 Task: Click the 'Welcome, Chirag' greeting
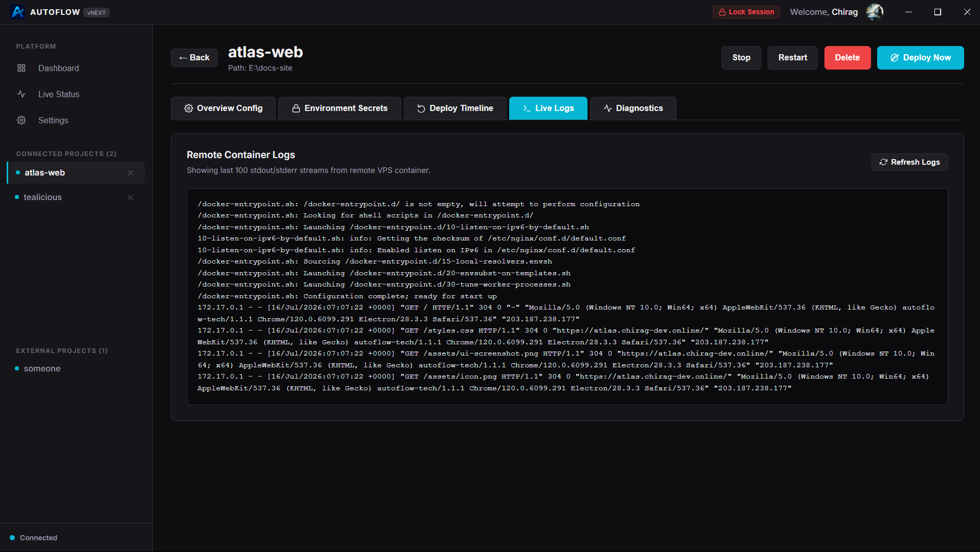point(824,12)
